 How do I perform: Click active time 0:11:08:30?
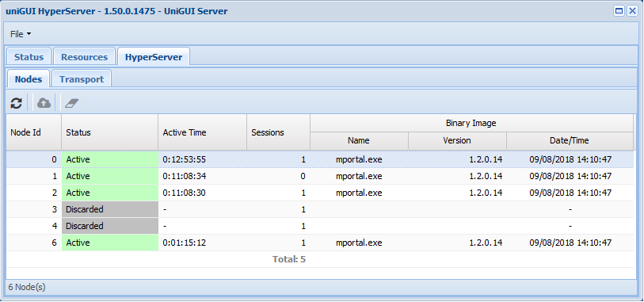click(x=185, y=193)
